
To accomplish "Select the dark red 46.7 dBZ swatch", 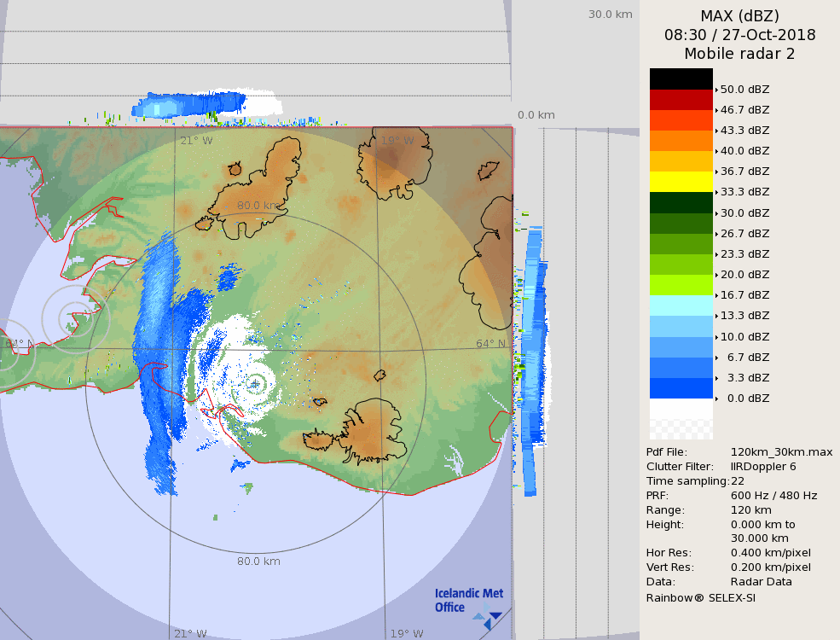I will tap(681, 100).
